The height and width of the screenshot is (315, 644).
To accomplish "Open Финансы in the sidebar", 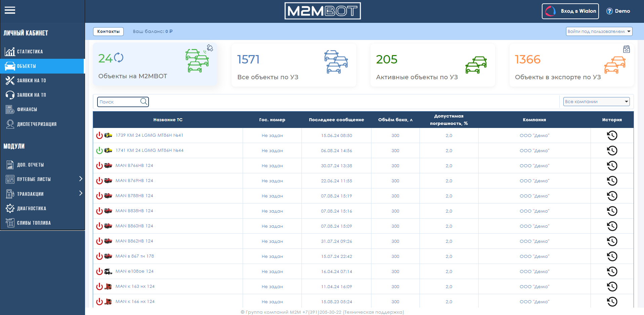I will pyautogui.click(x=42, y=109).
